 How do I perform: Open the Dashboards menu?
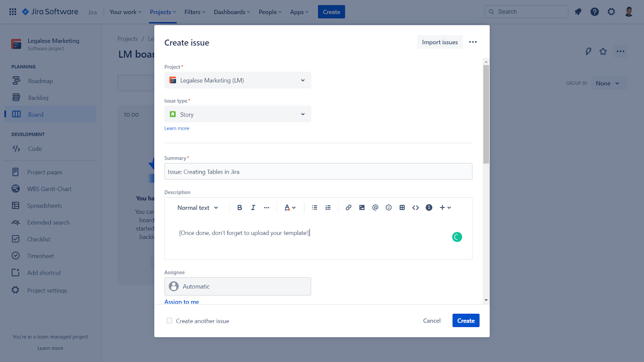[x=232, y=12]
